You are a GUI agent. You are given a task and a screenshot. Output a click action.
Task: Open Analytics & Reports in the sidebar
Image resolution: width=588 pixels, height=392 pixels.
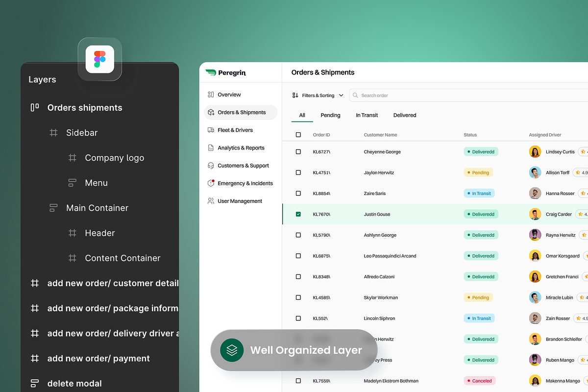point(241,147)
